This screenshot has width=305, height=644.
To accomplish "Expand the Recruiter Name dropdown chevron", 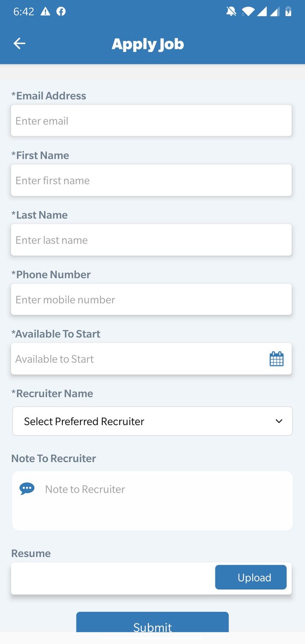I will tap(278, 421).
